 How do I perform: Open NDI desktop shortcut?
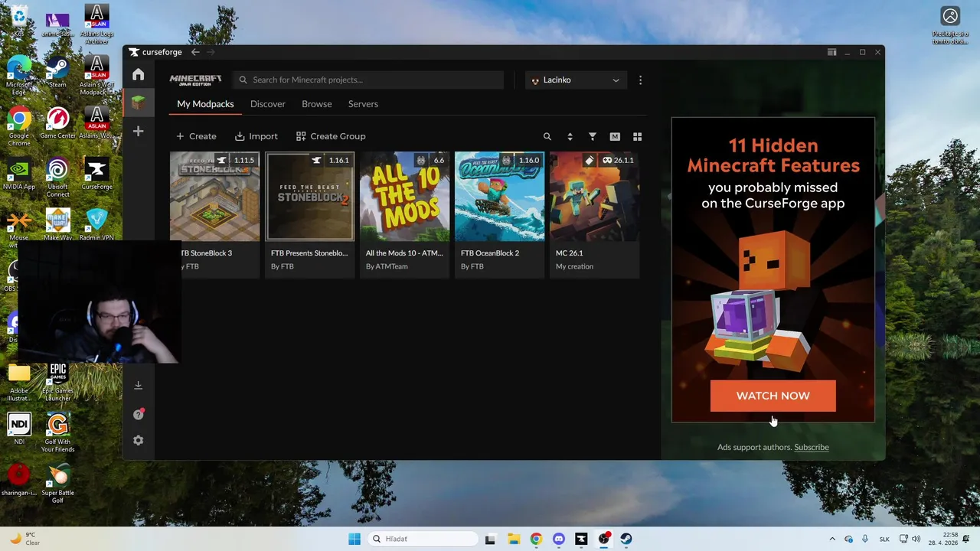(19, 429)
